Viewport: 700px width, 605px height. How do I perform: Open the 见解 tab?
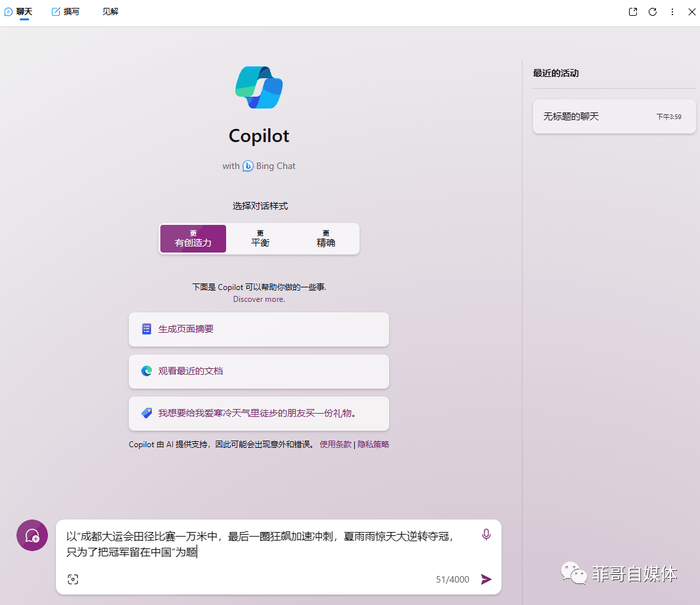coord(110,12)
